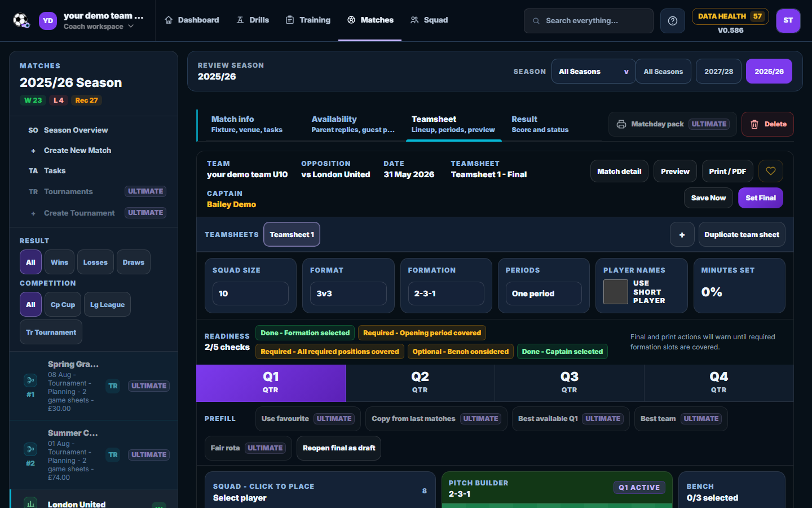Open the All Seasons dropdown
Viewport: 812px width, 508px height.
click(593, 71)
